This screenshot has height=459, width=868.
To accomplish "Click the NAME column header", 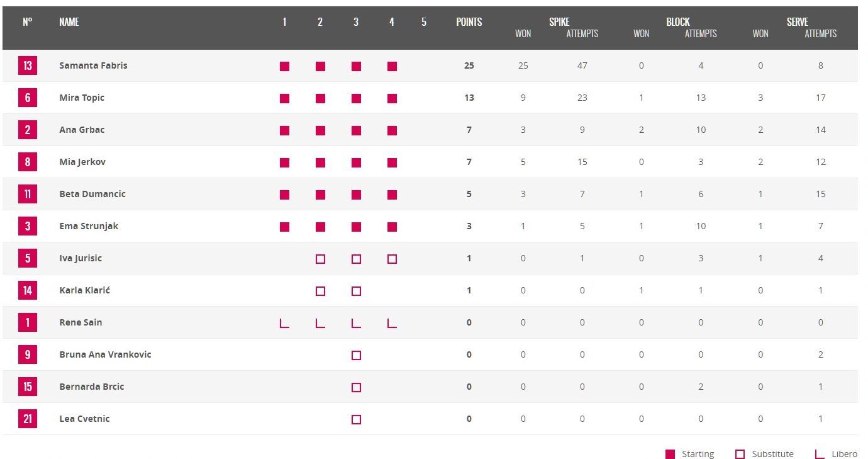I will pyautogui.click(x=69, y=22).
